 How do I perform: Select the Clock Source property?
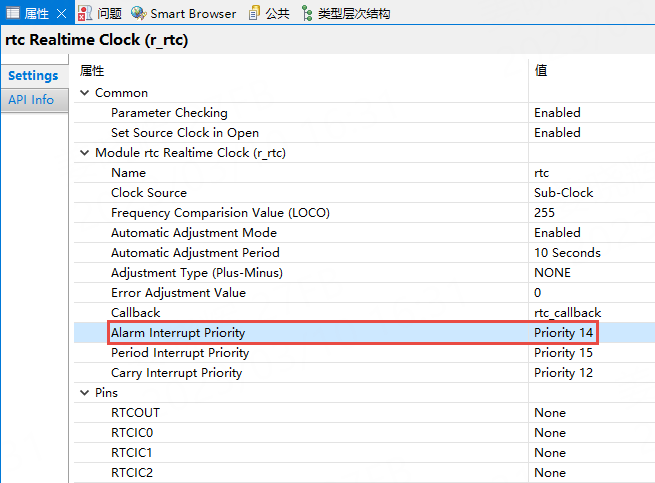pos(149,193)
